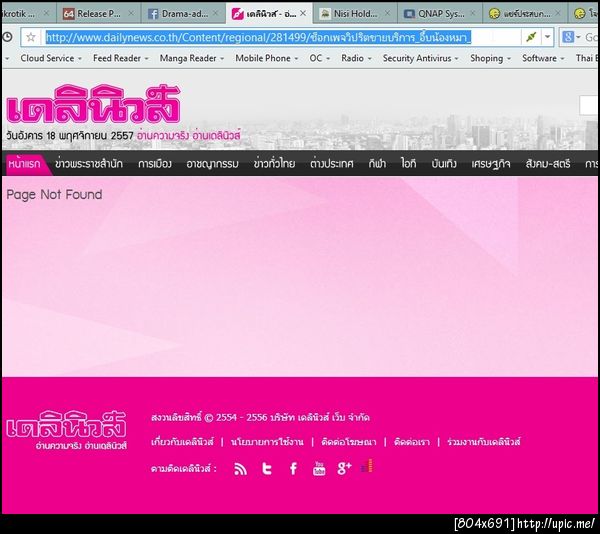600x534 pixels.
Task: Open Cloud Service bookmarks folder
Action: [51, 58]
